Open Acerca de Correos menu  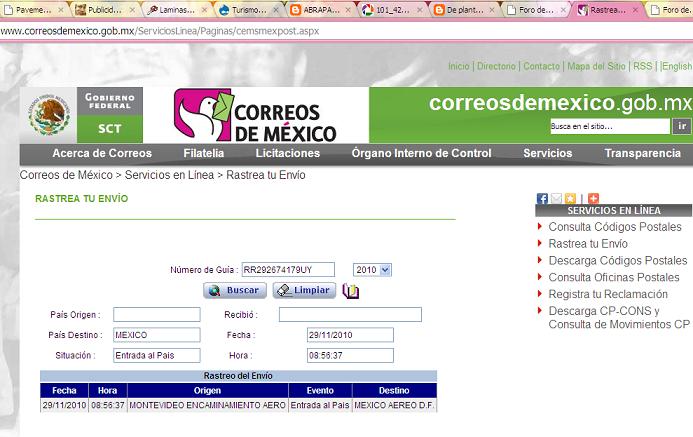pos(102,153)
